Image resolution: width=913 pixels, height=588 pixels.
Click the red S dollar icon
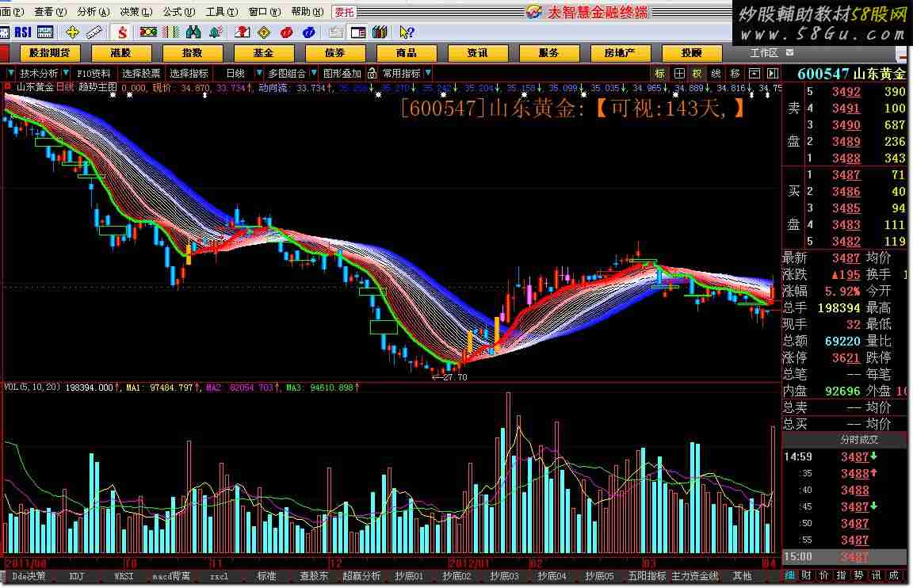coord(122,32)
